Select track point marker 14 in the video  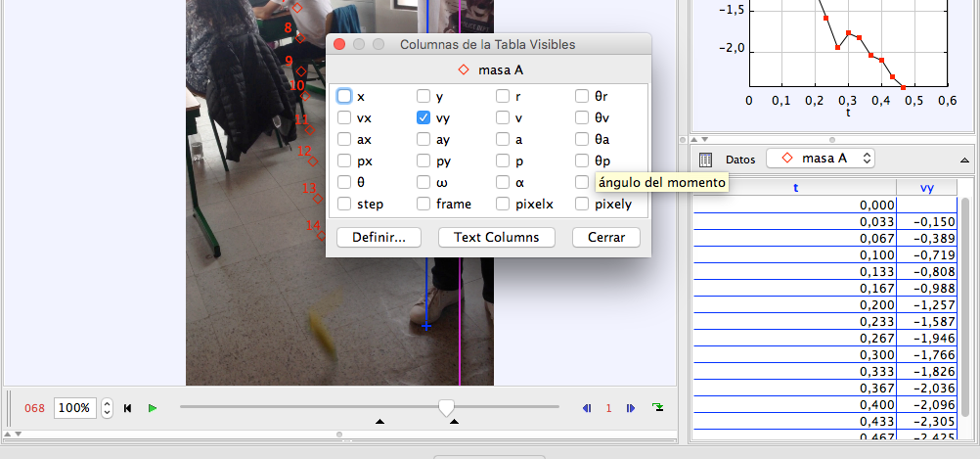[x=321, y=236]
